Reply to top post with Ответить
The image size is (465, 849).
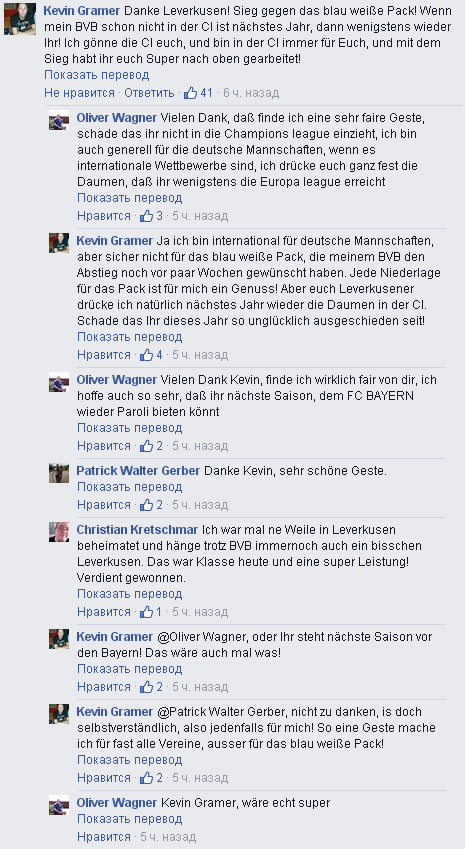point(149,93)
